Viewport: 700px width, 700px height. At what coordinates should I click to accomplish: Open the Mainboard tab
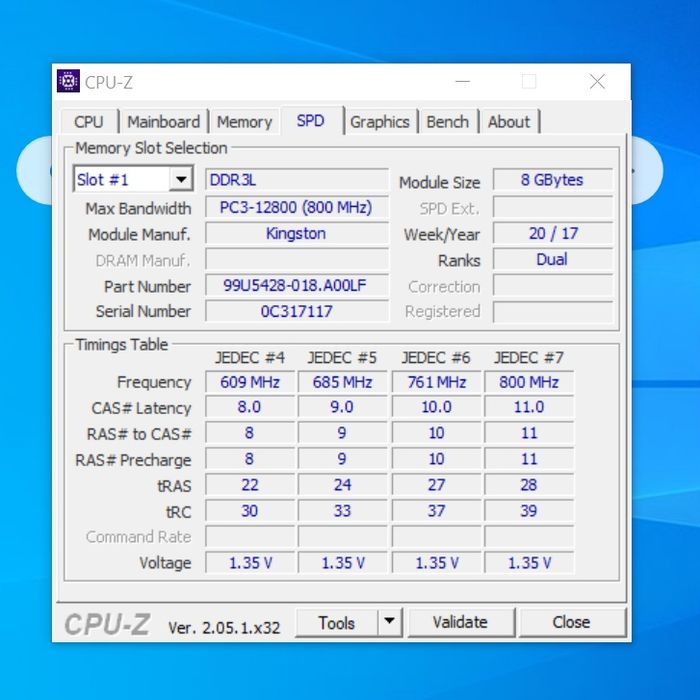164,122
